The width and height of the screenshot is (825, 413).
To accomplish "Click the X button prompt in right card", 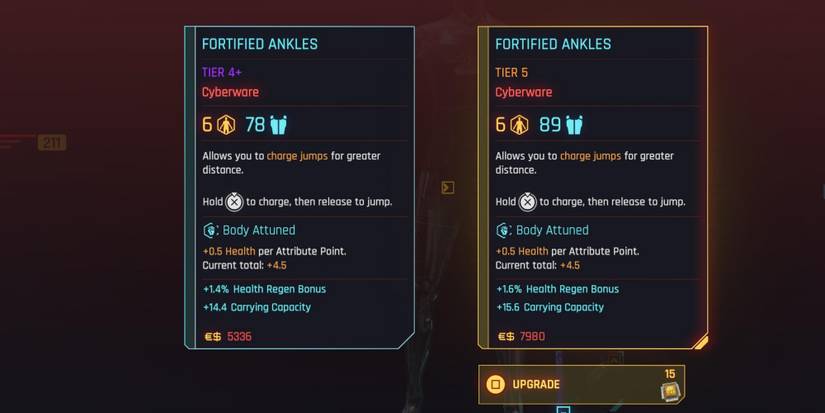I will [x=527, y=201].
